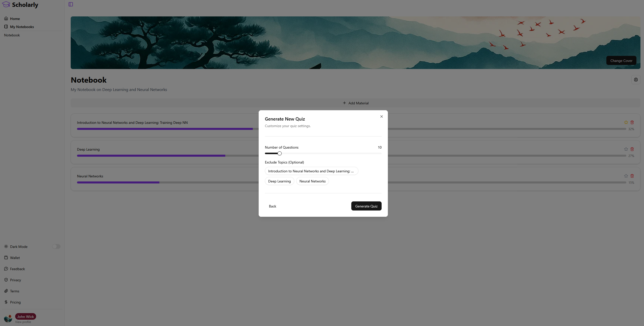Delete the Deep Learning material
644x326 pixels.
[x=632, y=149]
